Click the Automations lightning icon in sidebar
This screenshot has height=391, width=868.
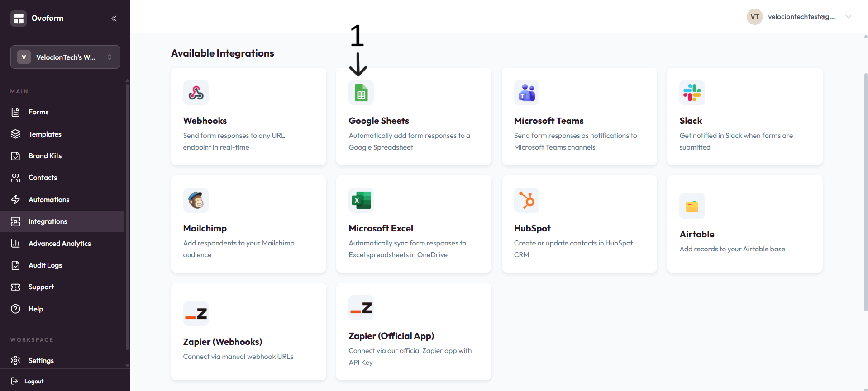(x=15, y=200)
